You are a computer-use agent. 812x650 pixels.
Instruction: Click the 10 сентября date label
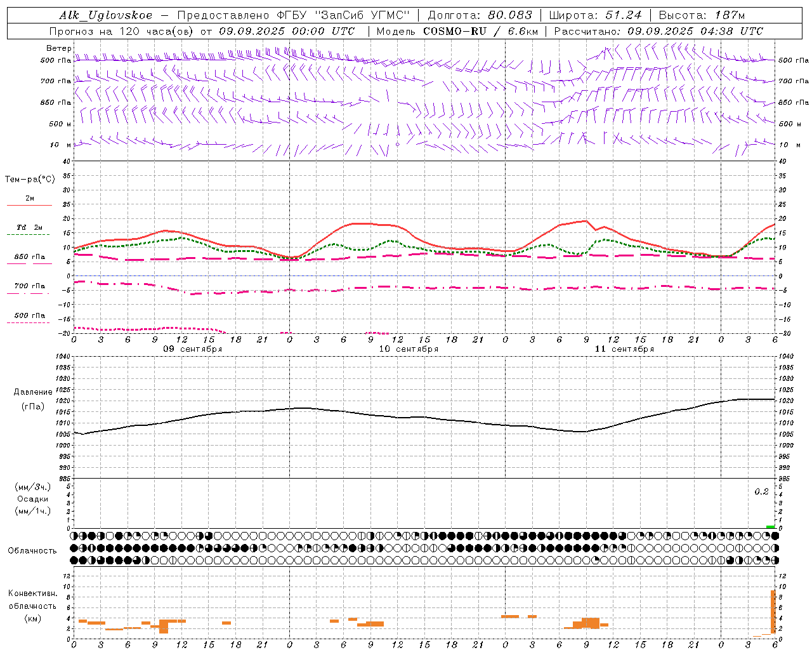click(x=409, y=349)
